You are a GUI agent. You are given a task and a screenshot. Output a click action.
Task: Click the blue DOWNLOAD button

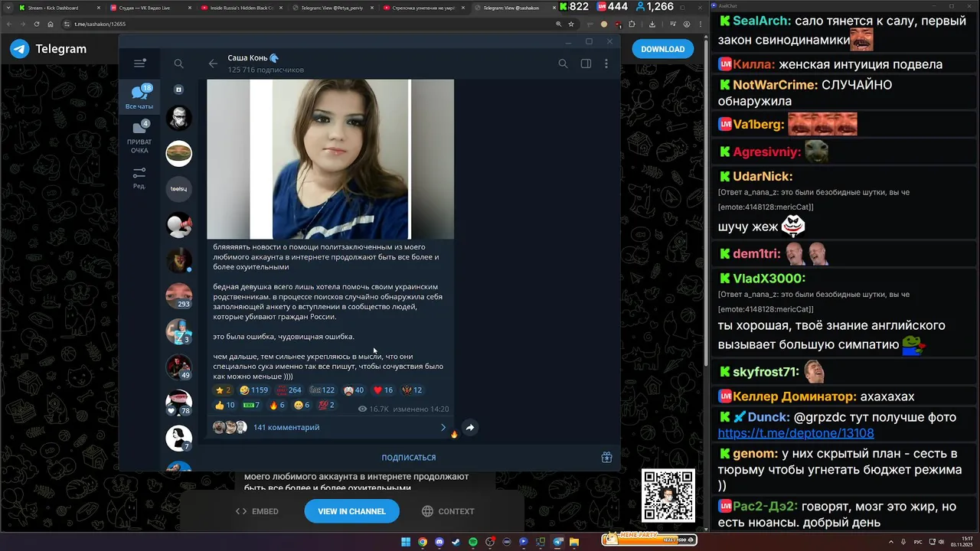coord(663,49)
